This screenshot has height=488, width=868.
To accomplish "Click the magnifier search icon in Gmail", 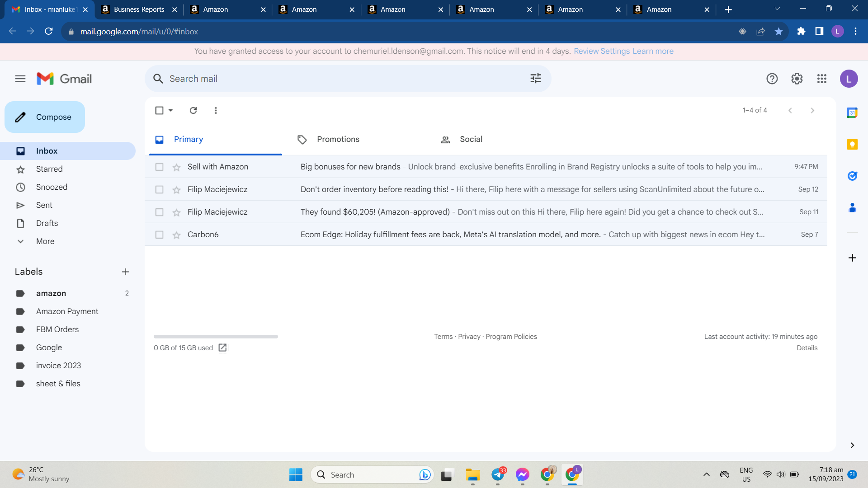I will (158, 79).
